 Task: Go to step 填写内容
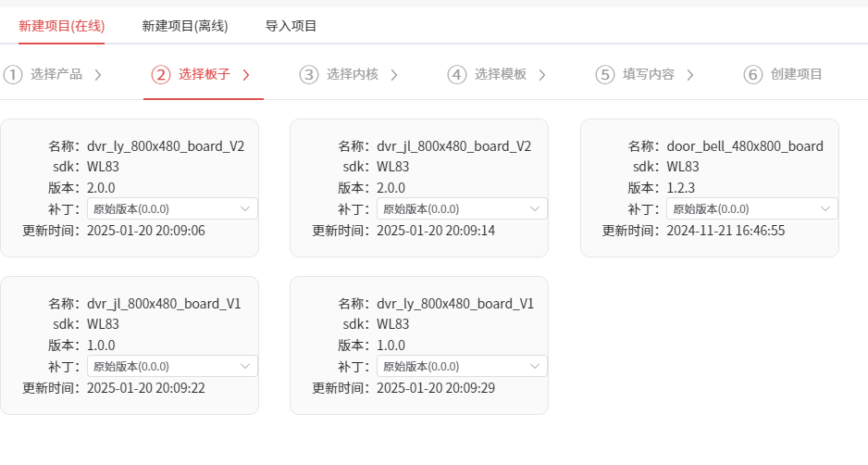pos(649,74)
